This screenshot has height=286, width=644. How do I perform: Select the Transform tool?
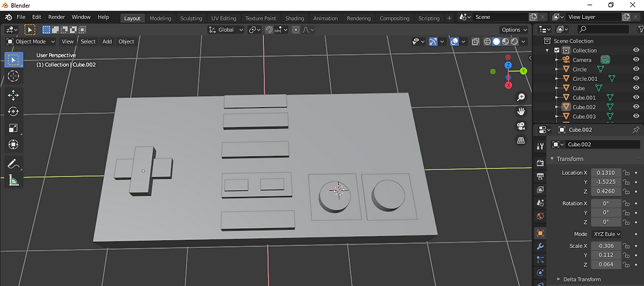tap(14, 144)
